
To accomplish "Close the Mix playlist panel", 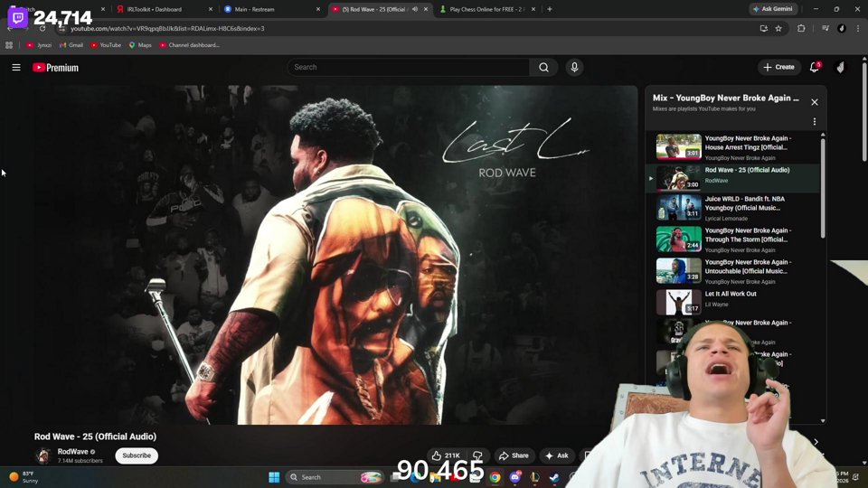I will 815,102.
